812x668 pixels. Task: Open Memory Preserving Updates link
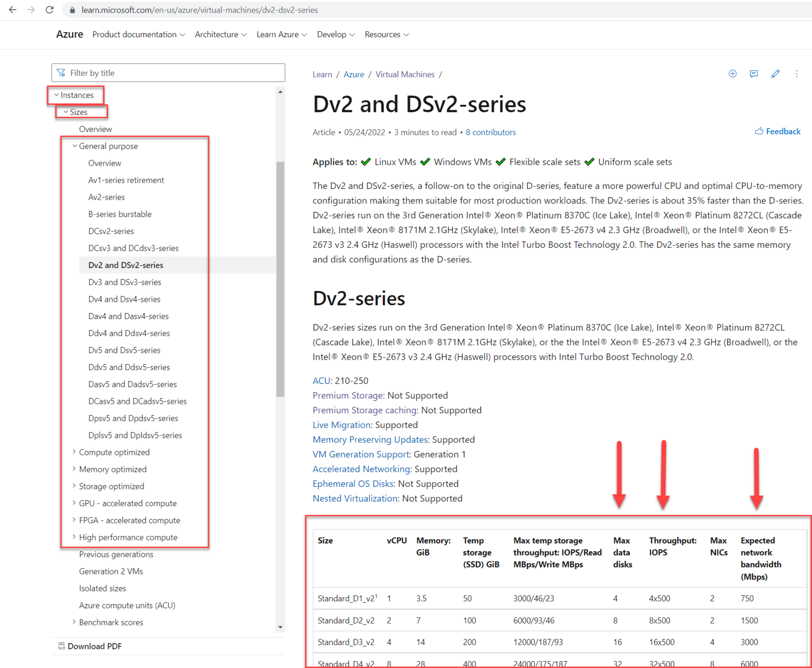[370, 439]
